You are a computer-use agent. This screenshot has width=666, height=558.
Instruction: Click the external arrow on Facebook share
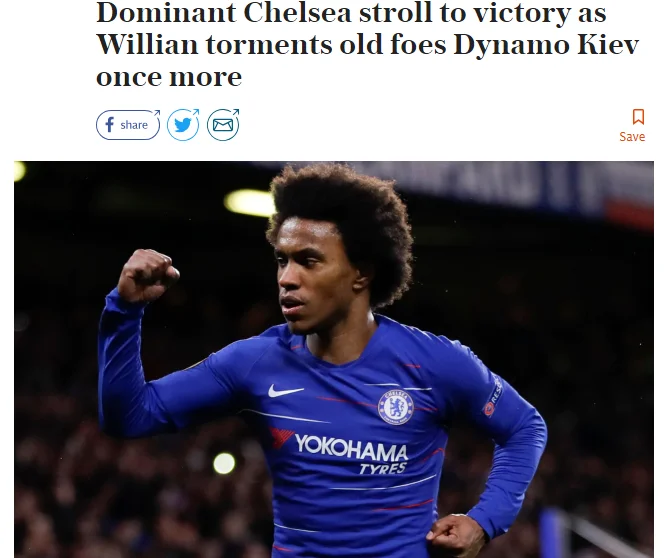tap(157, 113)
